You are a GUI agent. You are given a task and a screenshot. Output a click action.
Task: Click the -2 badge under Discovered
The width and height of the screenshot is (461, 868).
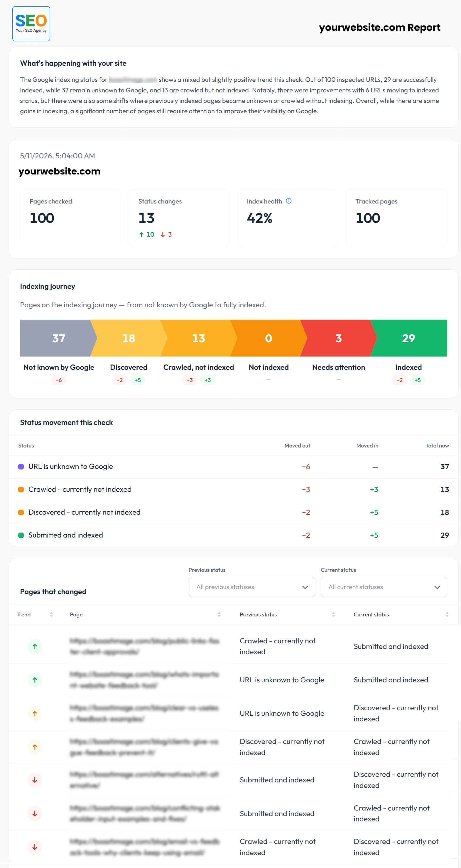click(x=119, y=380)
